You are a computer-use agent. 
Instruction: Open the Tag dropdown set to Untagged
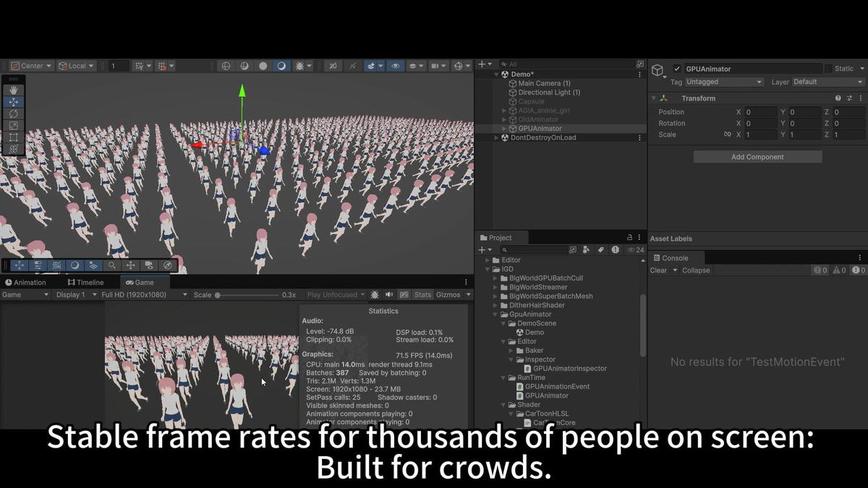click(x=723, y=82)
